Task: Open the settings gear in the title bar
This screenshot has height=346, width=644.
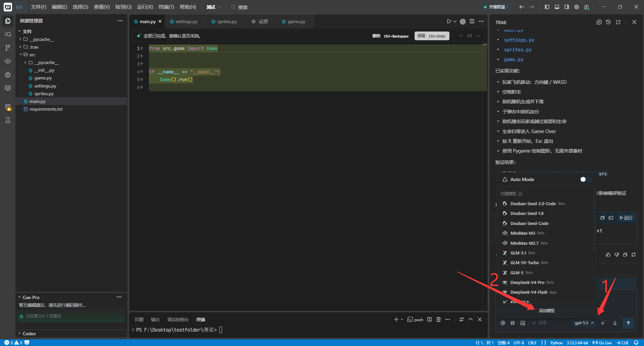Action: click(577, 7)
